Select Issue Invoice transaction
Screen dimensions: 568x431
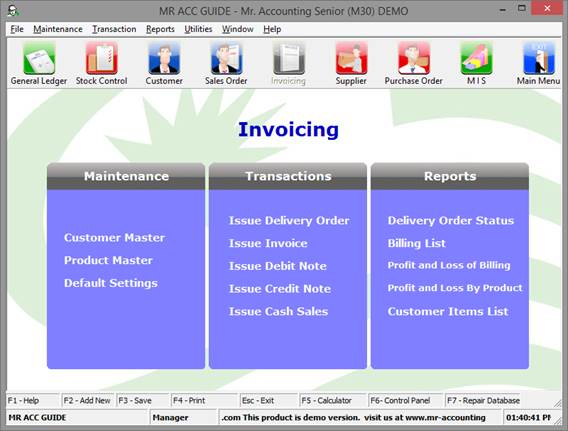268,243
